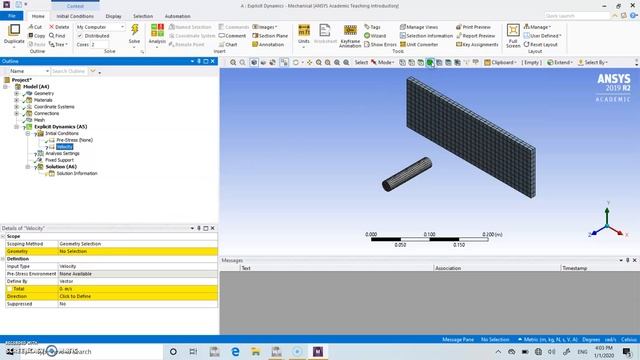Click Show Errors button

(380, 44)
